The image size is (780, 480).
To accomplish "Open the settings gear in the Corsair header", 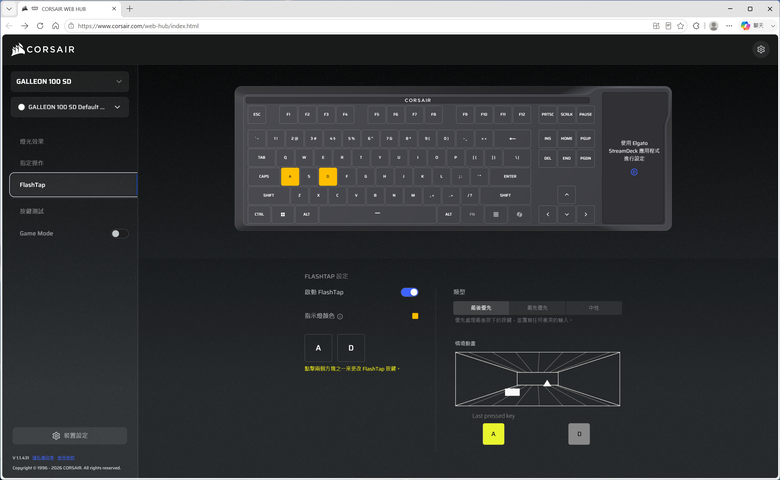I will click(x=761, y=49).
